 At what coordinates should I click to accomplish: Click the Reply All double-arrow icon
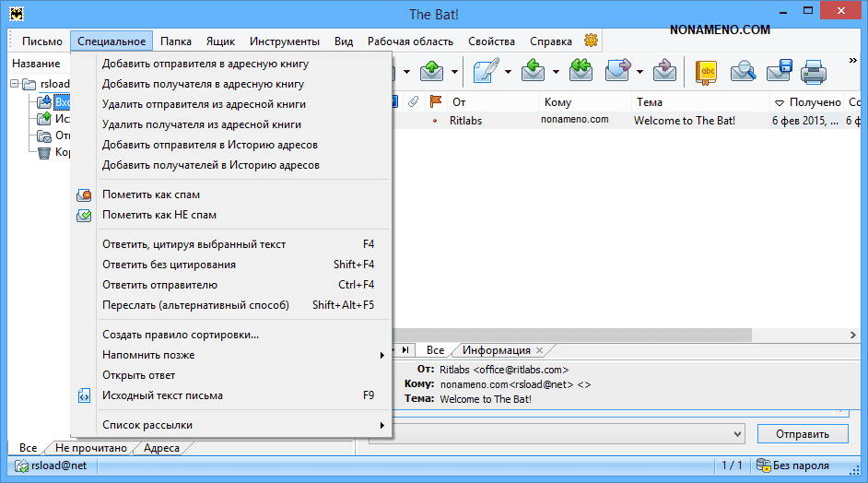(580, 70)
